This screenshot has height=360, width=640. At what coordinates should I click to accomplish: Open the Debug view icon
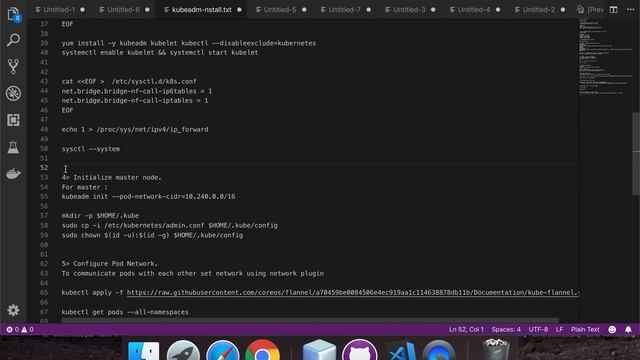(x=13, y=93)
